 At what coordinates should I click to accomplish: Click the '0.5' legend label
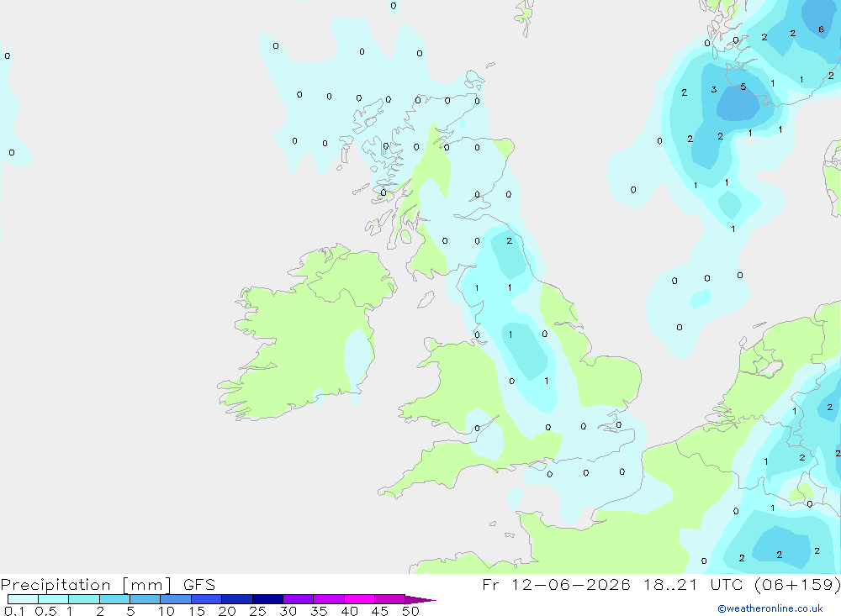click(x=45, y=611)
